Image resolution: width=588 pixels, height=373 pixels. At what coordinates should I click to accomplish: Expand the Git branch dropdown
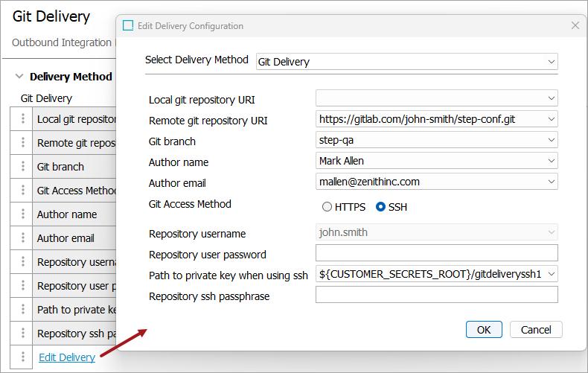pos(551,140)
